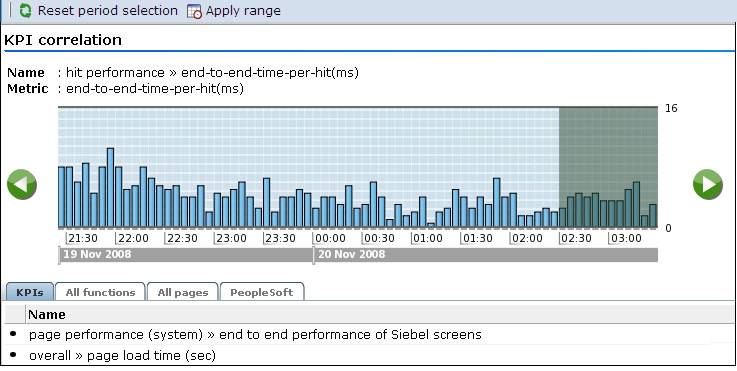The width and height of the screenshot is (737, 371).
Task: Click the chart maximum value 16
Action: pyautogui.click(x=671, y=108)
